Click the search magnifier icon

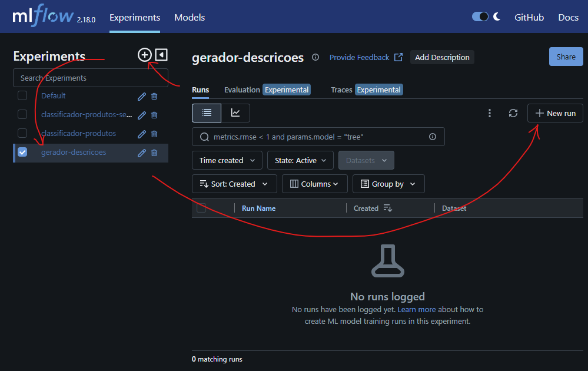point(204,137)
